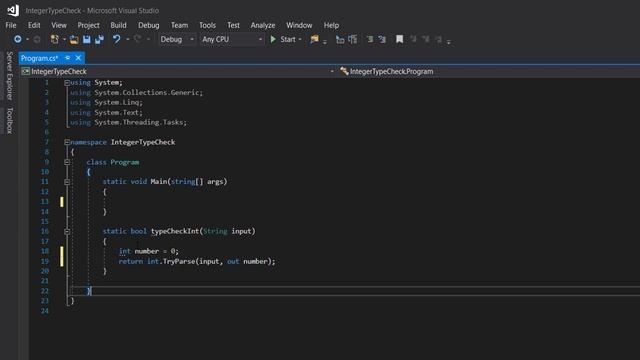640x360 pixels.
Task: Click the Open File folder icon
Action: [74, 39]
